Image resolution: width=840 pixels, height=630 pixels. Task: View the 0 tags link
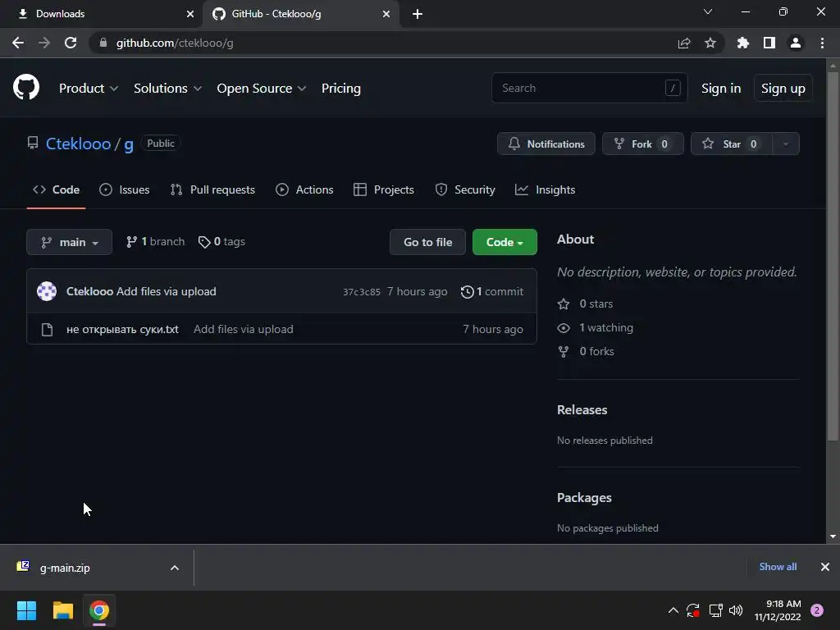221,242
